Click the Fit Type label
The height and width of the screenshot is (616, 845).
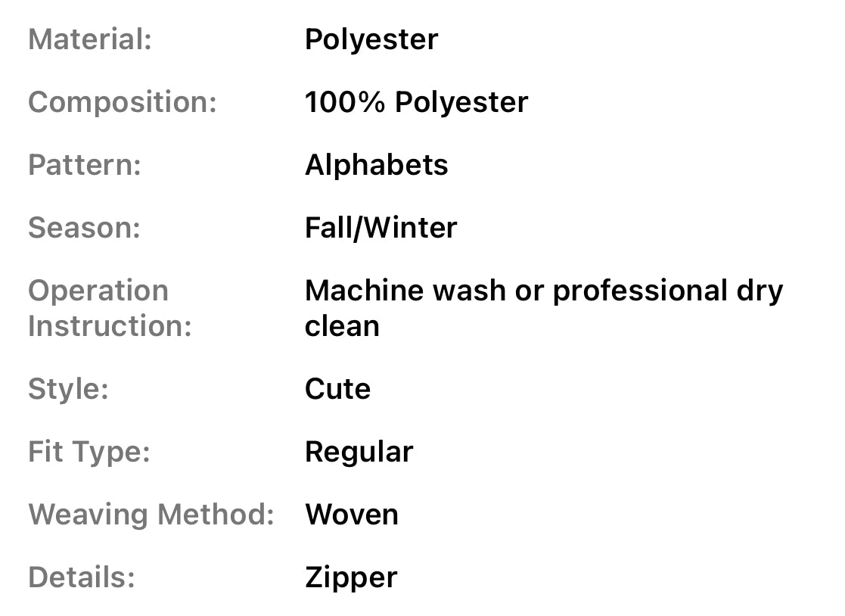tap(89, 452)
